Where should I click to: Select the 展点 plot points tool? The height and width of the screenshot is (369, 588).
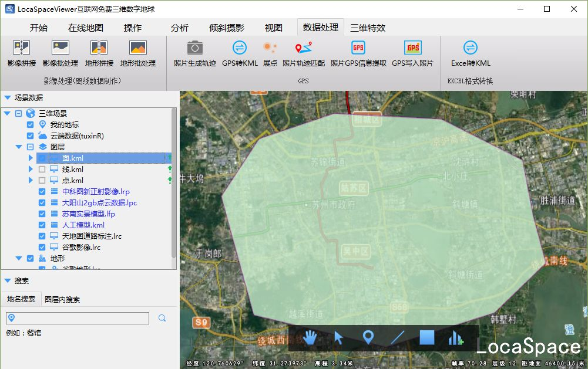tap(270, 53)
